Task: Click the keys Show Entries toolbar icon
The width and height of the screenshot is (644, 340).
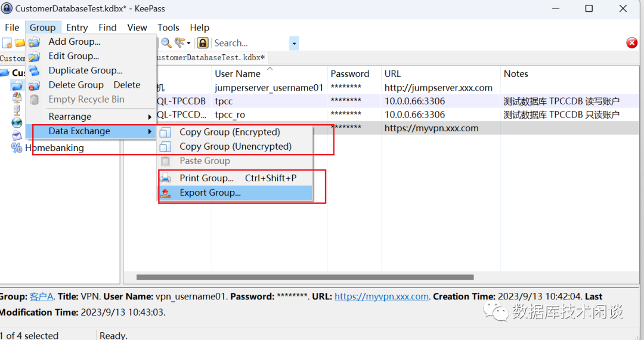Action: pyautogui.click(x=179, y=43)
